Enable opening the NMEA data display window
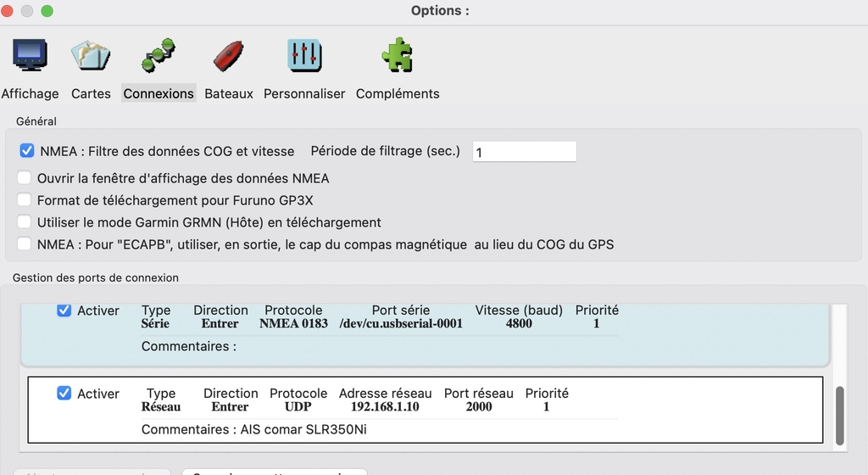The width and height of the screenshot is (868, 475). 24,178
